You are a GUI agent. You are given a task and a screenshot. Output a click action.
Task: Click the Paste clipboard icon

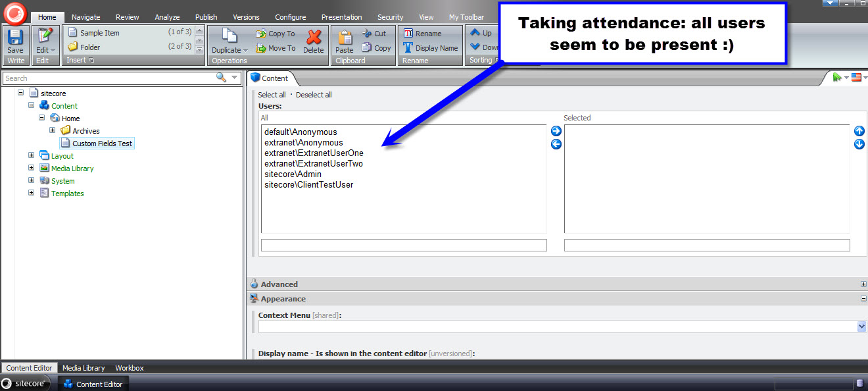[x=345, y=39]
